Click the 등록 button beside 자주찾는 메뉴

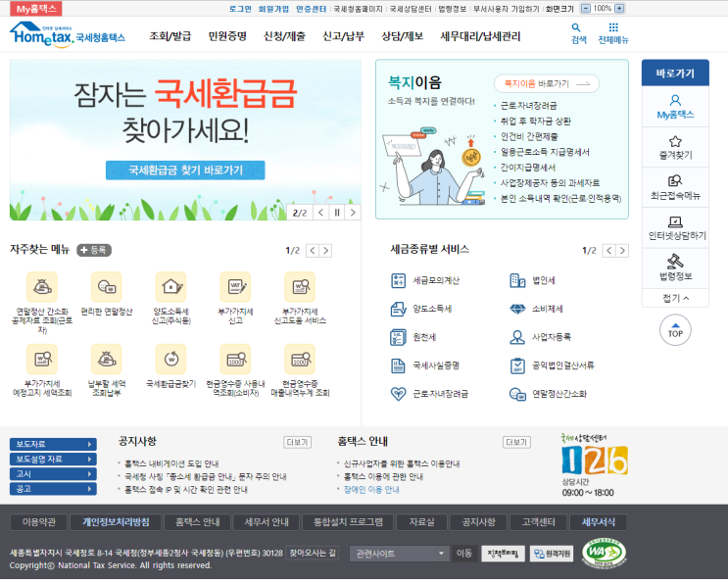[x=94, y=250]
